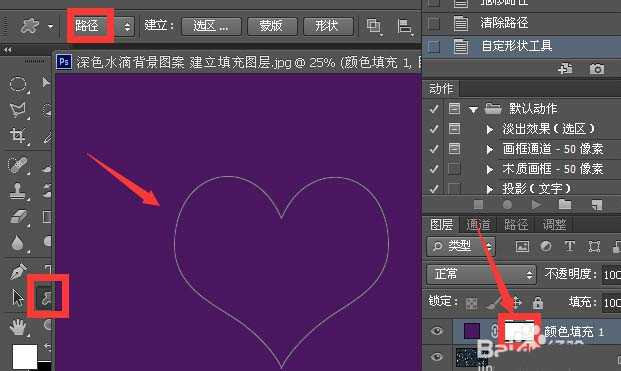Click the white foreground color swatch
Viewport: 621px width, 371px height.
coord(25,356)
